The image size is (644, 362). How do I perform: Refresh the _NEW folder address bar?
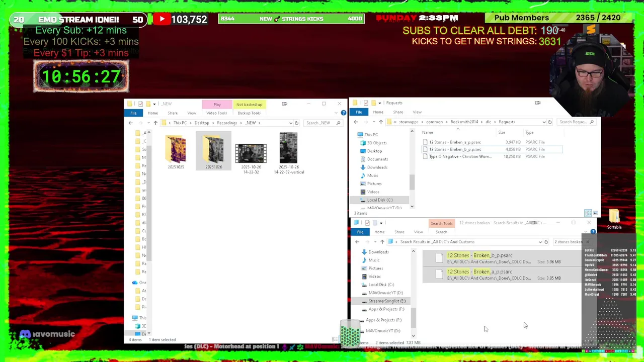[296, 123]
